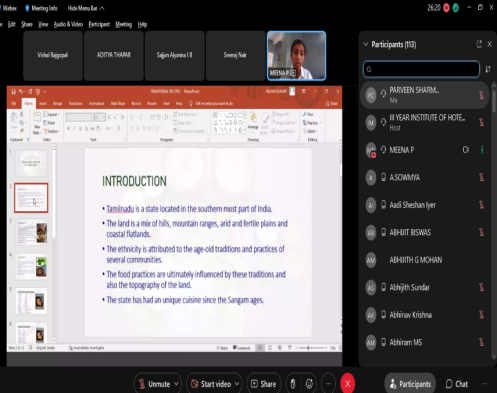Click ABHIJIT BISWAS muted mic icon
This screenshot has height=393, width=497.
pyautogui.click(x=481, y=232)
